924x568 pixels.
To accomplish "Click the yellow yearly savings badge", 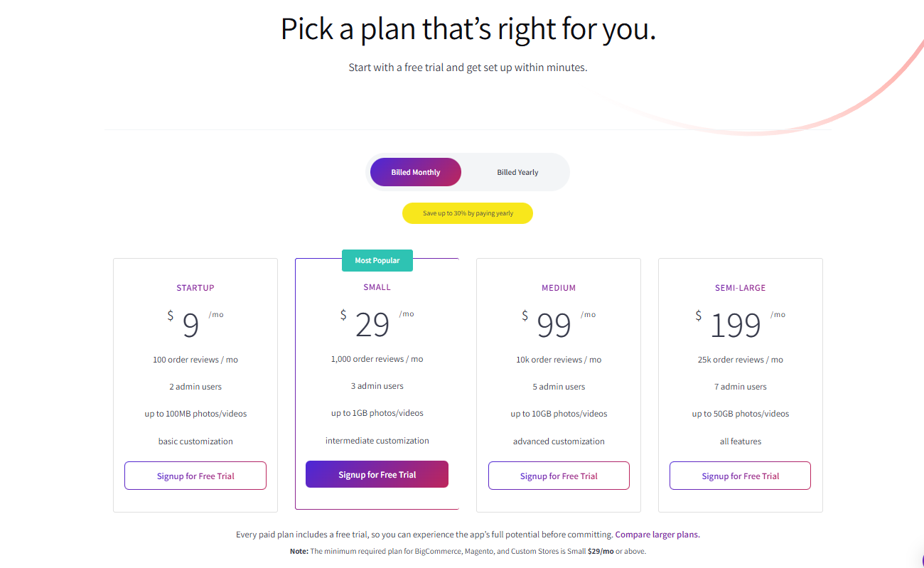I will tap(468, 213).
